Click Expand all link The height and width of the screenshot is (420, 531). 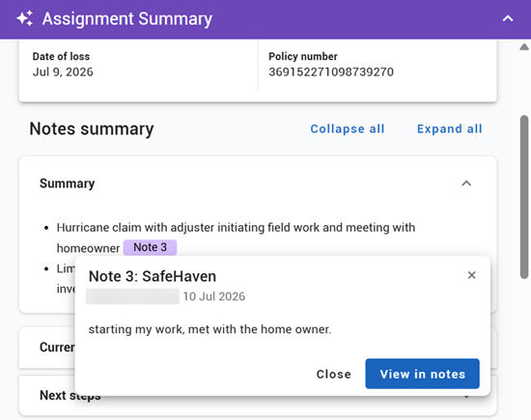pyautogui.click(x=449, y=128)
